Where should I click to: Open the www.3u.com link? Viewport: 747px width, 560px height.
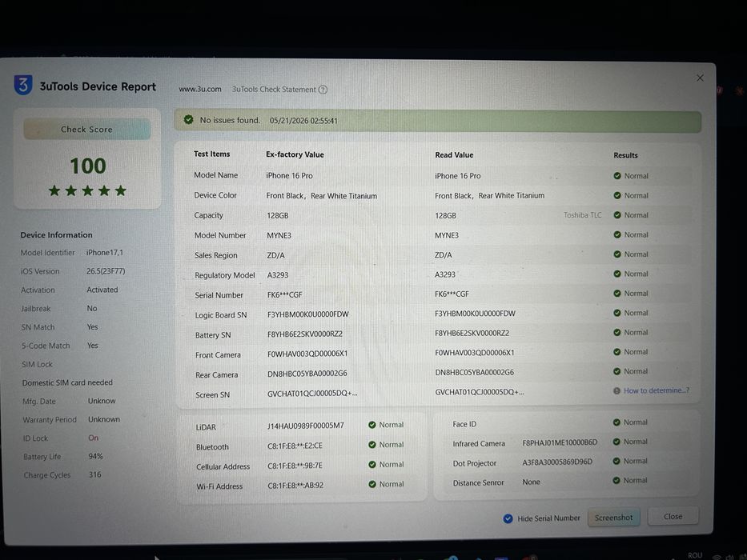200,89
